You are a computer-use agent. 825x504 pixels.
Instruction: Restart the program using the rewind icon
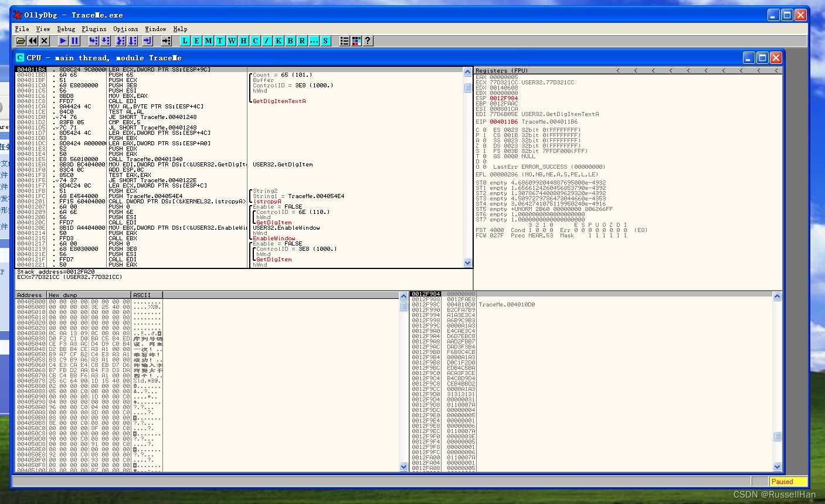tap(32, 40)
